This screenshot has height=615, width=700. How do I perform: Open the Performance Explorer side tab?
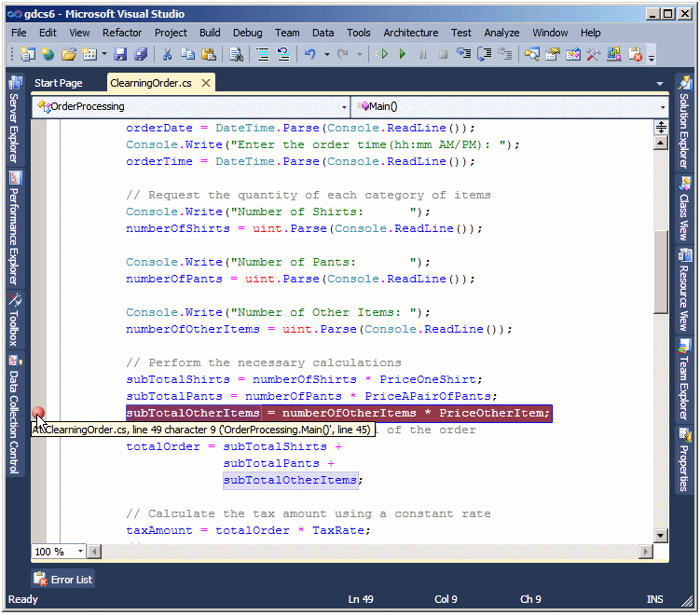[x=15, y=229]
